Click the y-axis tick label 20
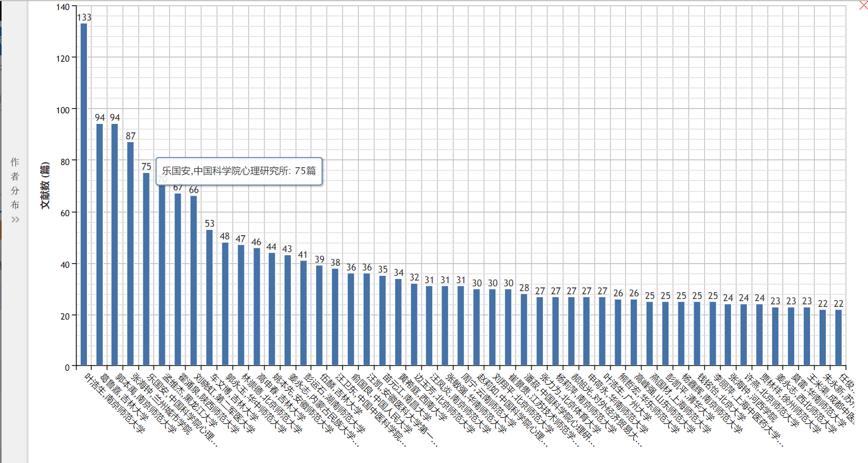 pyautogui.click(x=65, y=316)
